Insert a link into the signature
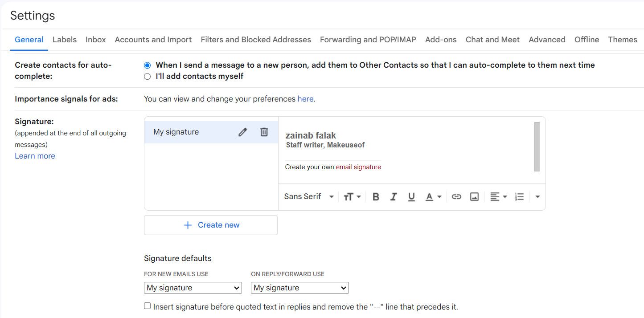The width and height of the screenshot is (644, 318). pyautogui.click(x=456, y=196)
